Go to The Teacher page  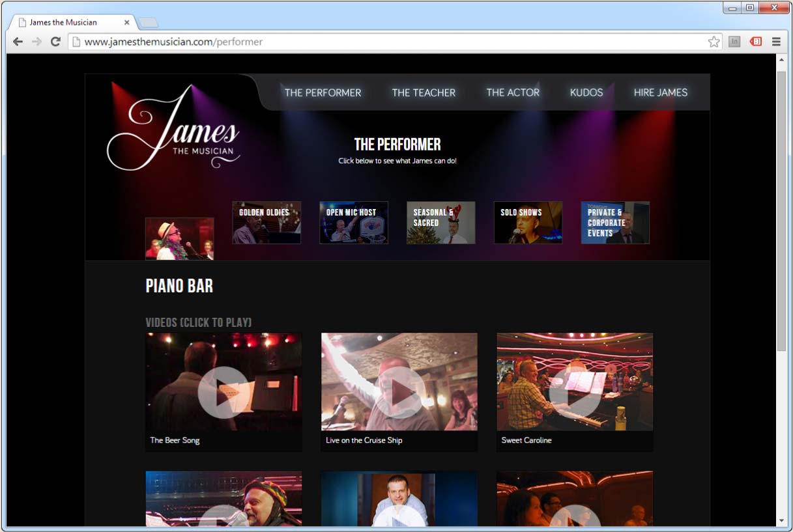click(x=424, y=92)
